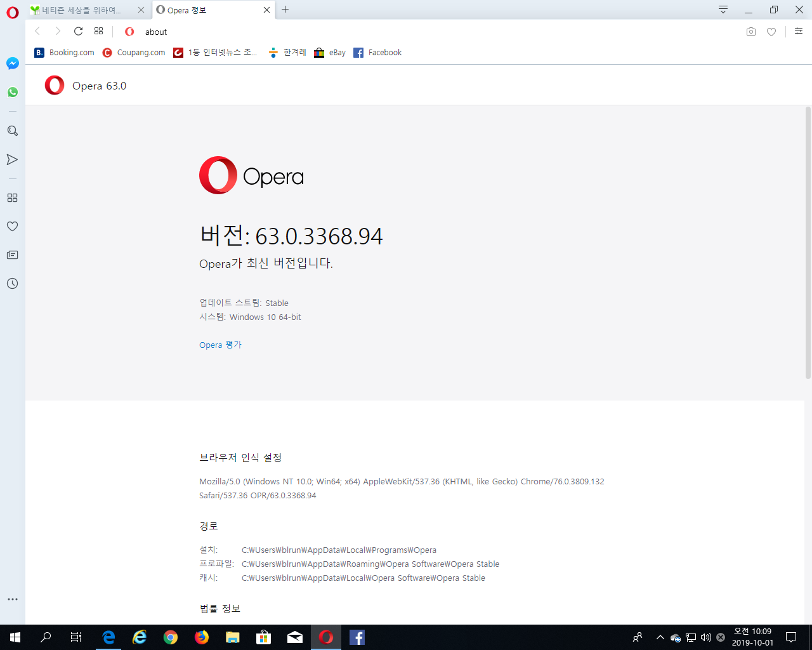Click the Opera 63.0 page header
This screenshot has width=812, height=650.
pos(99,86)
